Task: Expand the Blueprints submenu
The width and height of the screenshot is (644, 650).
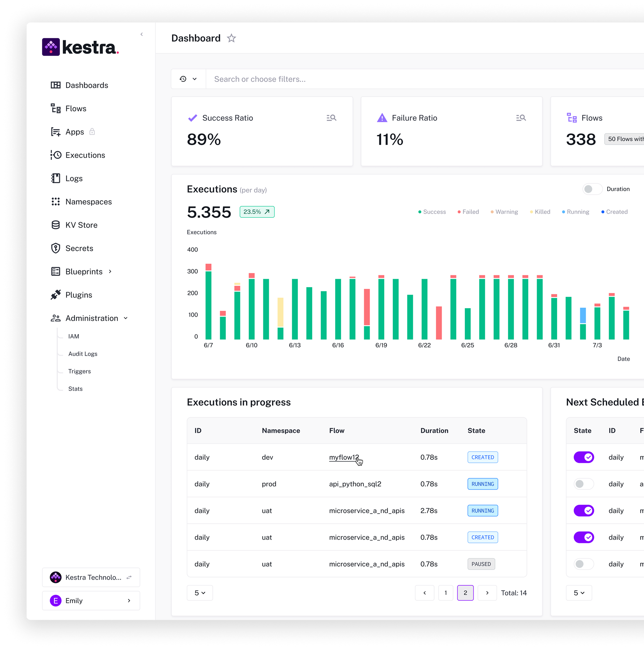Action: [x=110, y=272]
